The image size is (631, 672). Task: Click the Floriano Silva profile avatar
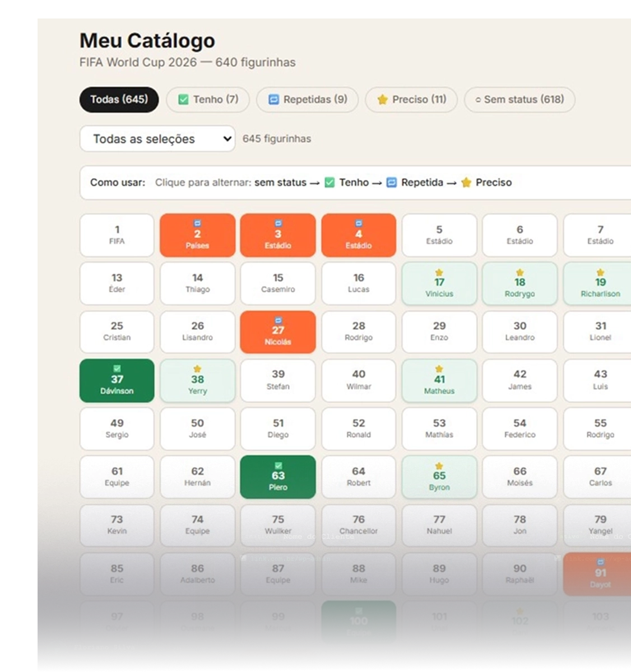[56, 651]
